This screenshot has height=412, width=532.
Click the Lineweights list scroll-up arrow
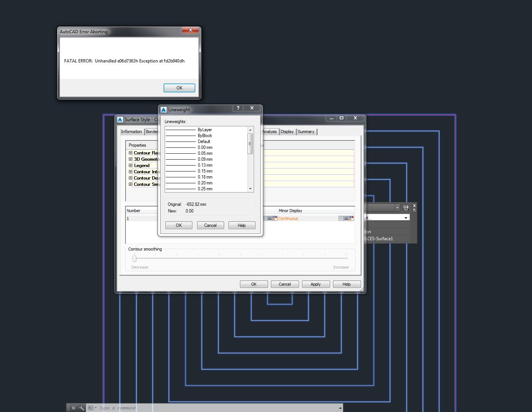[x=250, y=130]
